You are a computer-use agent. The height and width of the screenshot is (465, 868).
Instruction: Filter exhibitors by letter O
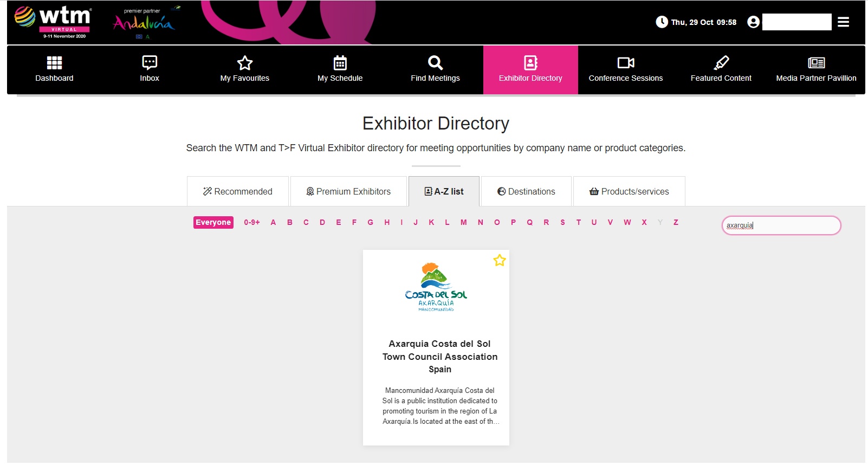click(497, 222)
